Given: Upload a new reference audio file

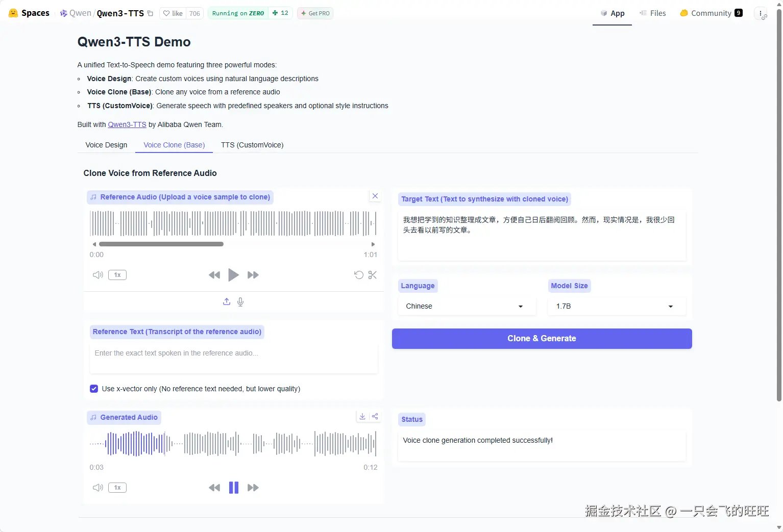Looking at the screenshot, I should coord(227,301).
